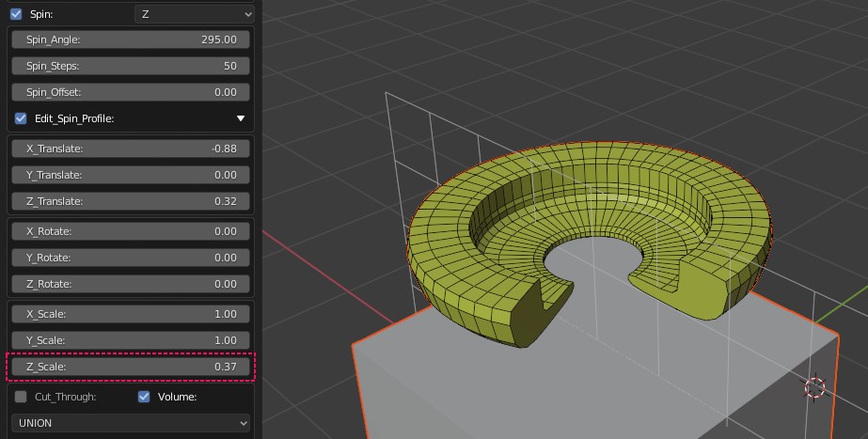Click the highlighted Z_Scale field

coord(131,367)
